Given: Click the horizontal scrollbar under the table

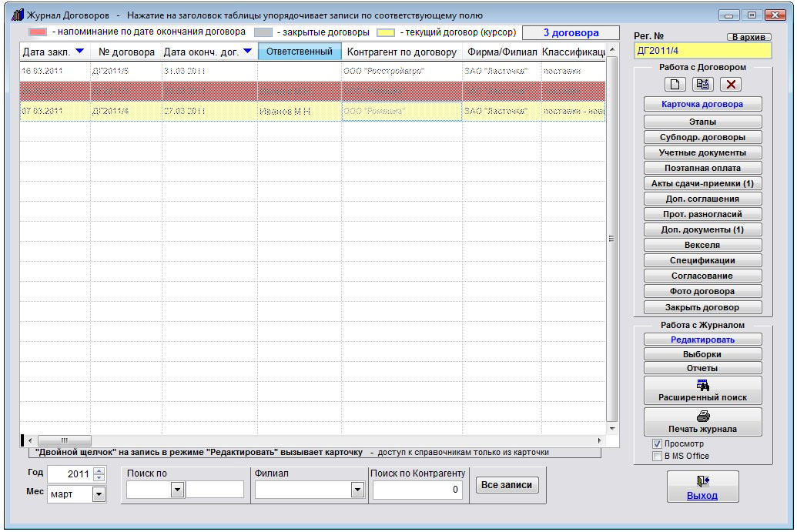Looking at the screenshot, I should [308, 440].
